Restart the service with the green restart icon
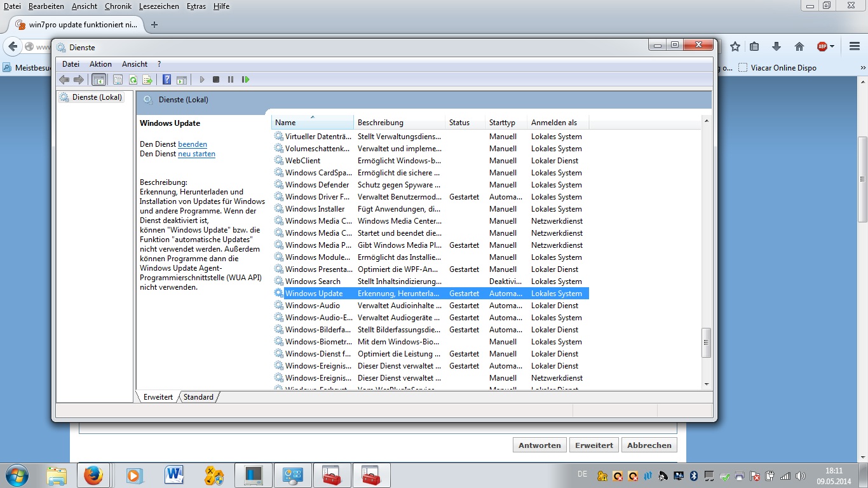This screenshot has height=488, width=868. coord(246,79)
